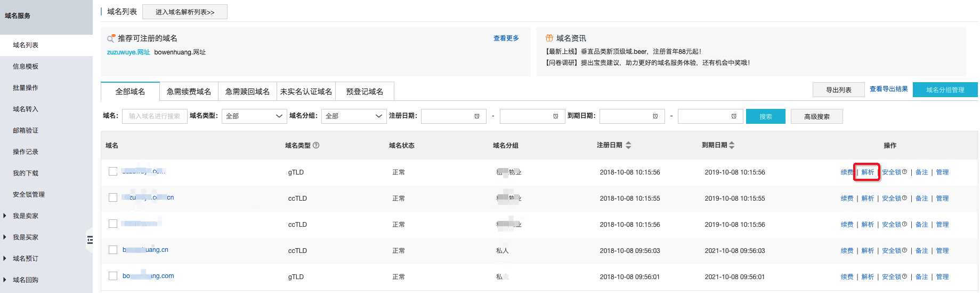980x293 pixels.
Task: Open 查看导出结果 link
Action: (889, 89)
